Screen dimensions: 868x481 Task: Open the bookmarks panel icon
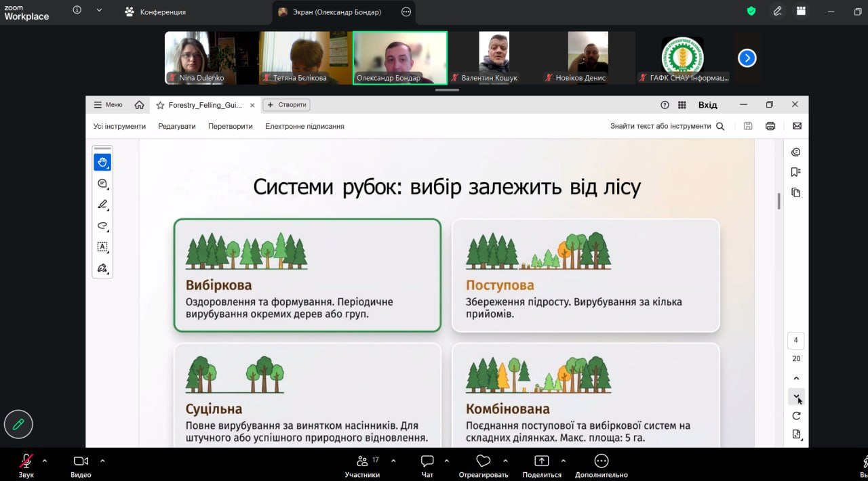pyautogui.click(x=796, y=172)
